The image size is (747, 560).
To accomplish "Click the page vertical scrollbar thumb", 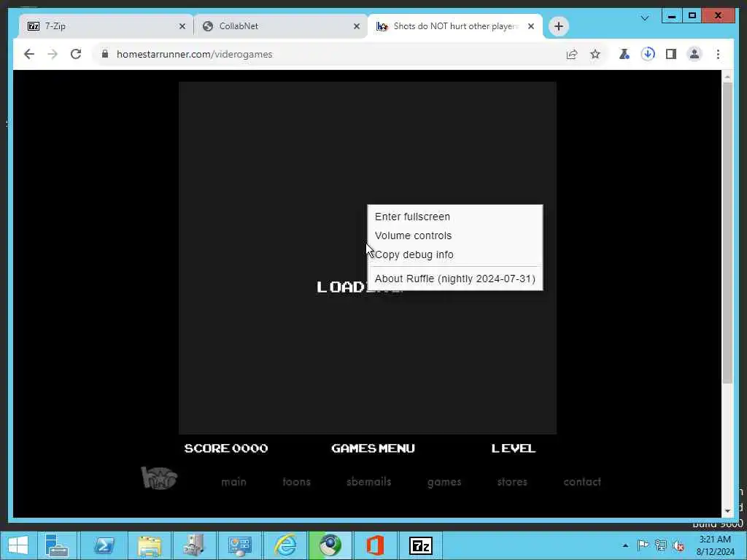I will 727,233.
